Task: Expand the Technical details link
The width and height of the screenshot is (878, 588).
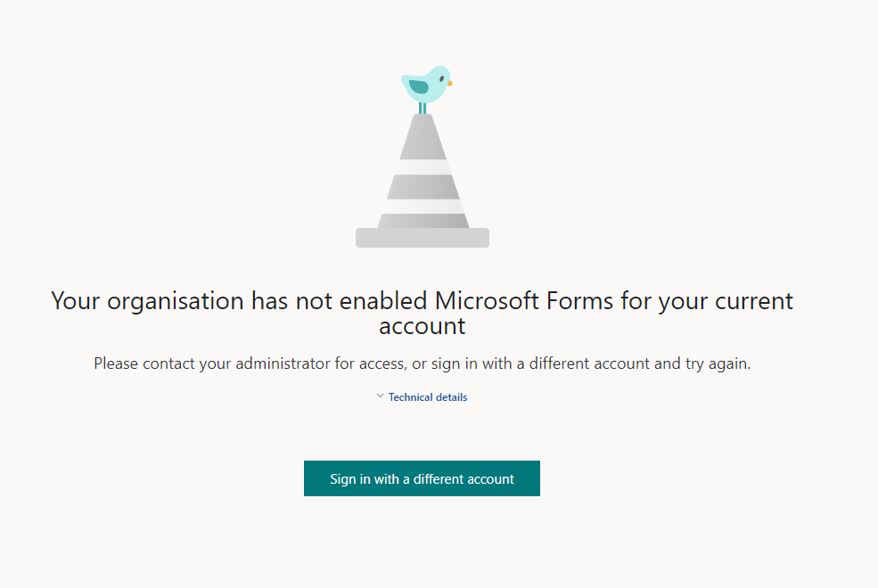Action: tap(428, 397)
